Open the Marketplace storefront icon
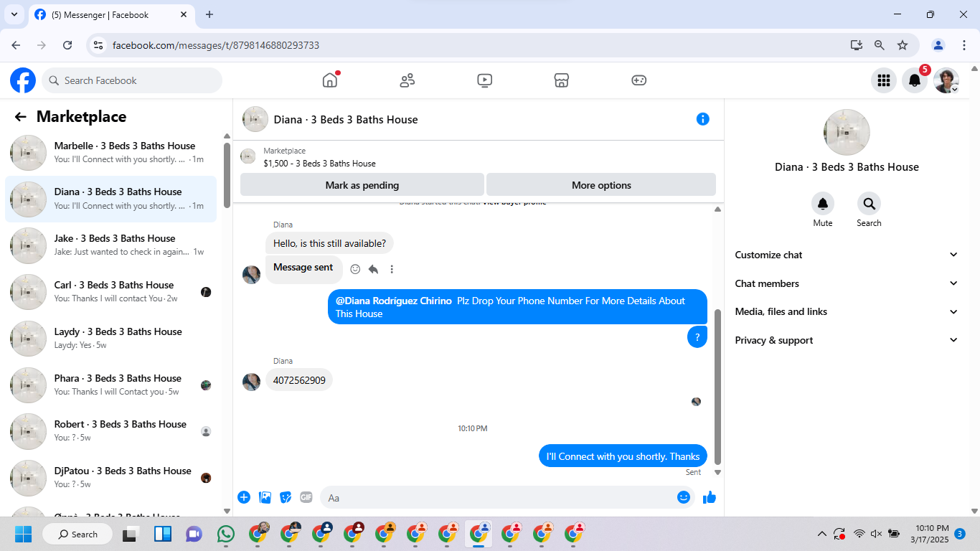The width and height of the screenshot is (980, 551). pyautogui.click(x=562, y=80)
